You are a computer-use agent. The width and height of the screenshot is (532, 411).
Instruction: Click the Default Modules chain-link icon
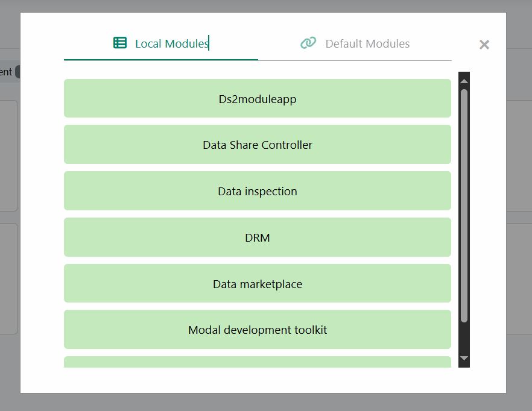(308, 43)
